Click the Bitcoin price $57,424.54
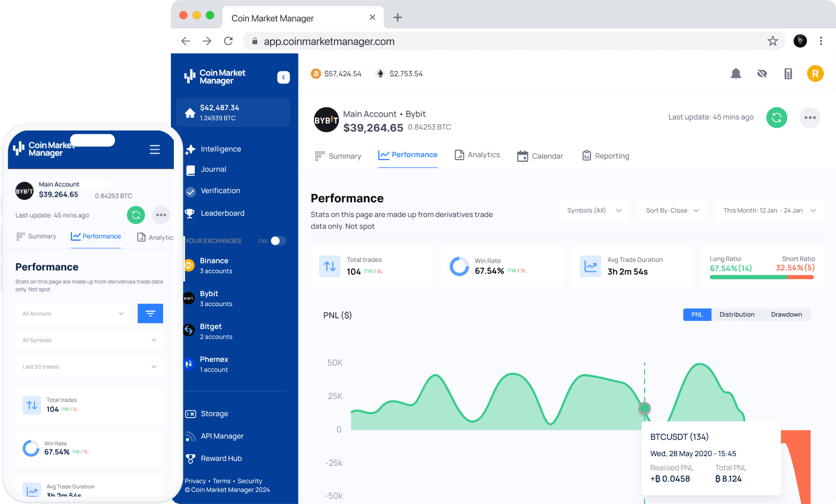The image size is (836, 504). click(x=336, y=74)
